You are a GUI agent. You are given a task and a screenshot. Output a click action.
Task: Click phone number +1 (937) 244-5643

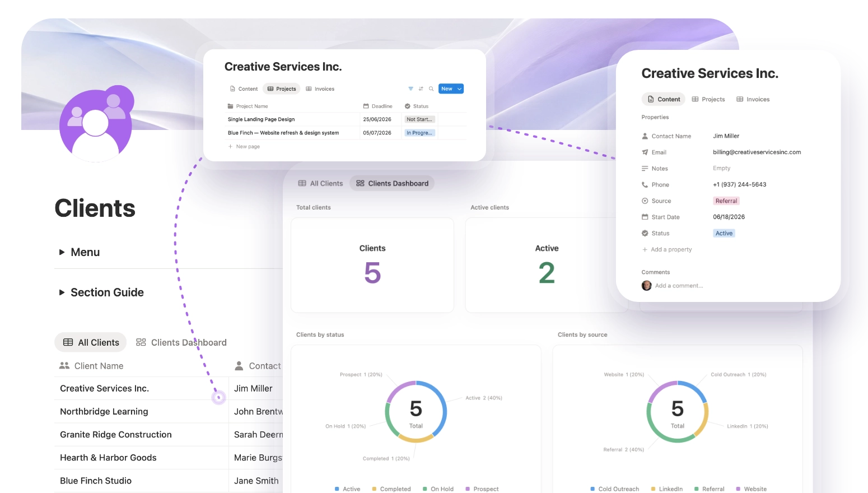(x=739, y=185)
